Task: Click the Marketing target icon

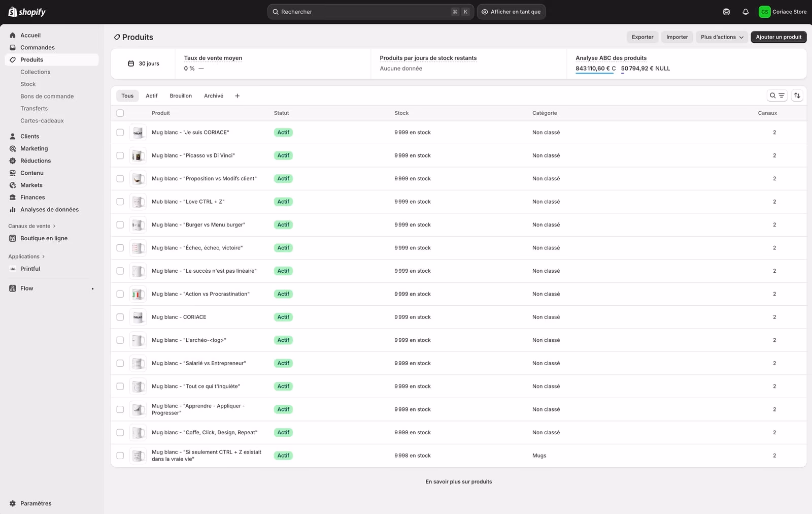Action: click(13, 148)
